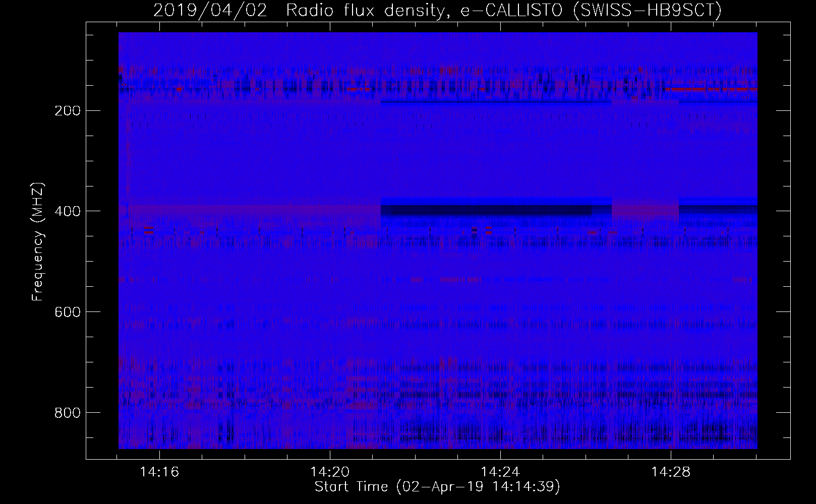Click the 600 frequency tick label
This screenshot has width=816, height=504.
click(x=67, y=312)
